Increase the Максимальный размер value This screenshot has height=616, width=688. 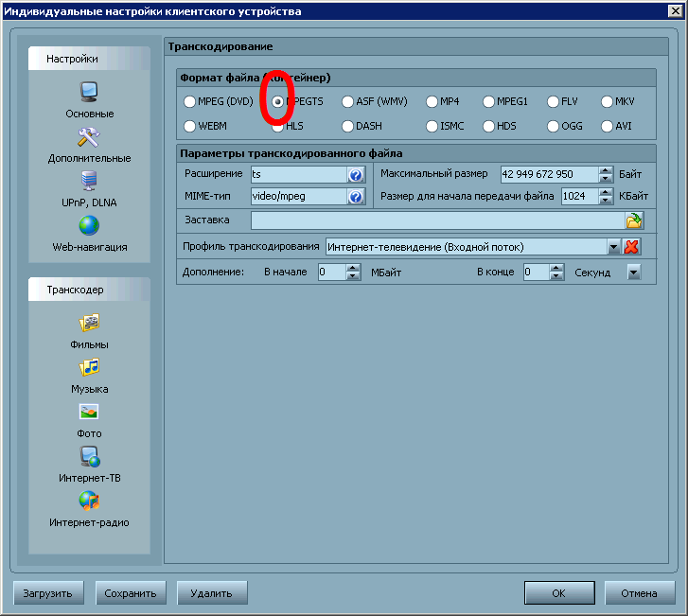(x=606, y=170)
